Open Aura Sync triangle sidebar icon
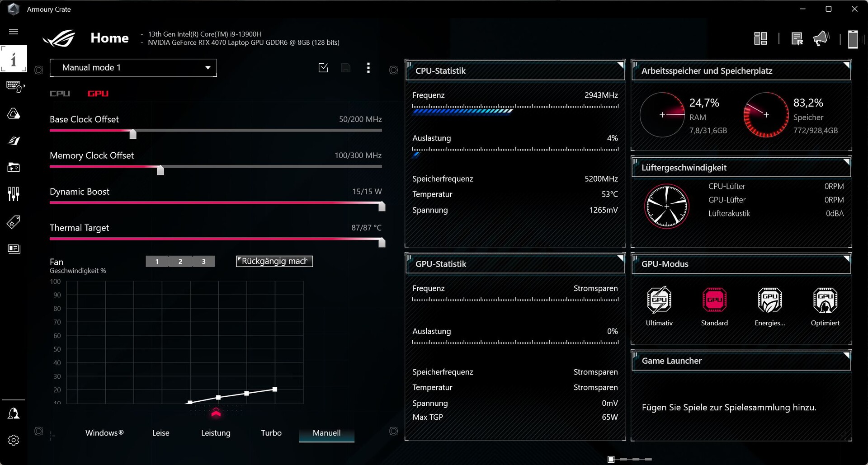 [14, 113]
